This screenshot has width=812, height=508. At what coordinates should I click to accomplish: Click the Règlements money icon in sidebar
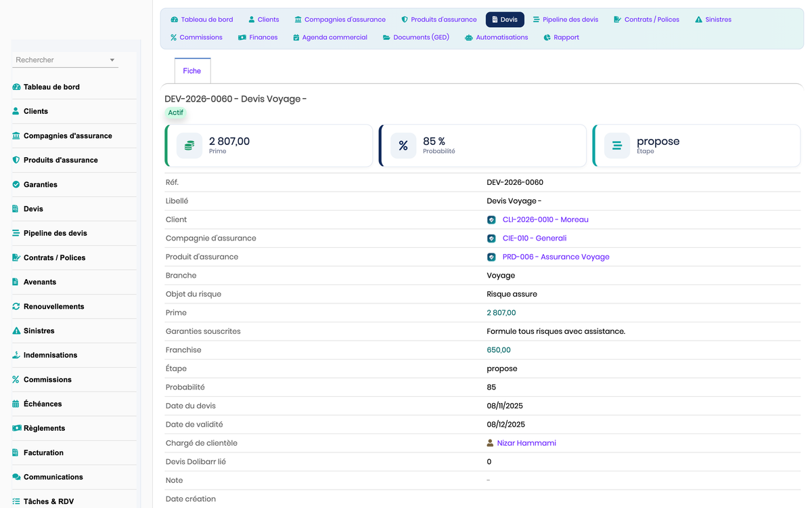coord(16,429)
